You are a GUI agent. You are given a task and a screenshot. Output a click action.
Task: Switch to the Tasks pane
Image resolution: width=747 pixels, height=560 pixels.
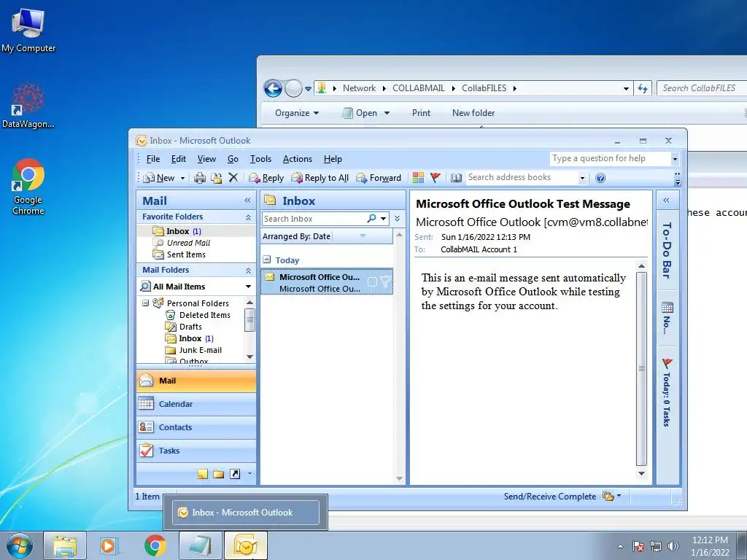(x=196, y=451)
